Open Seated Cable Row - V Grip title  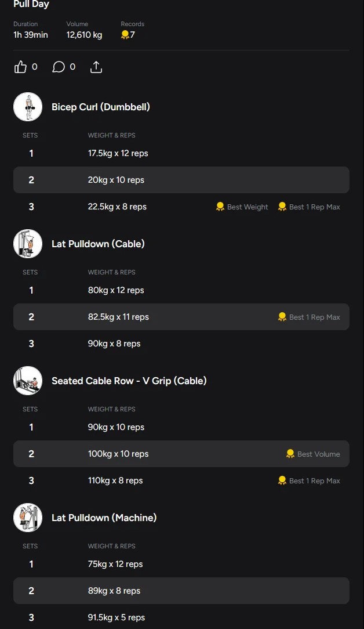129,381
